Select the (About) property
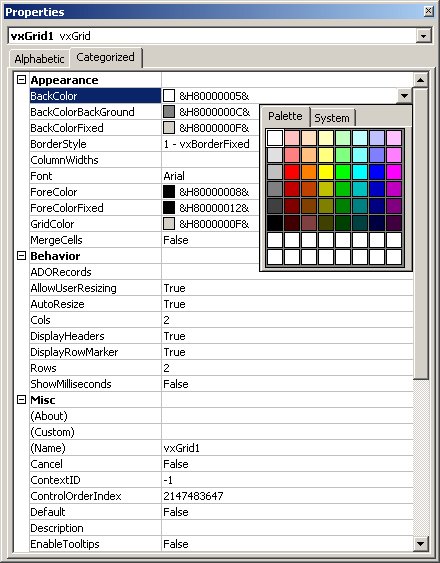 [x=49, y=416]
